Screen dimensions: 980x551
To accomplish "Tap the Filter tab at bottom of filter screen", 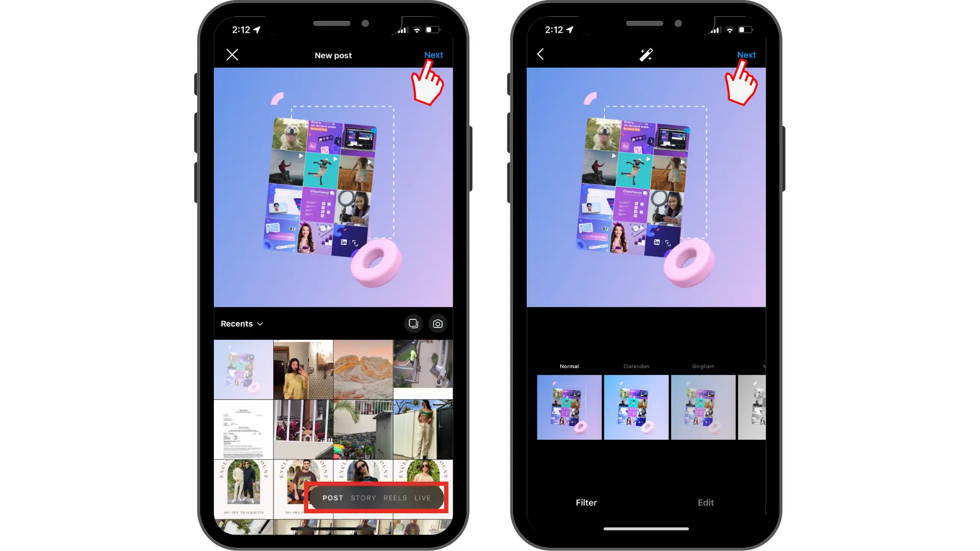I will (585, 502).
